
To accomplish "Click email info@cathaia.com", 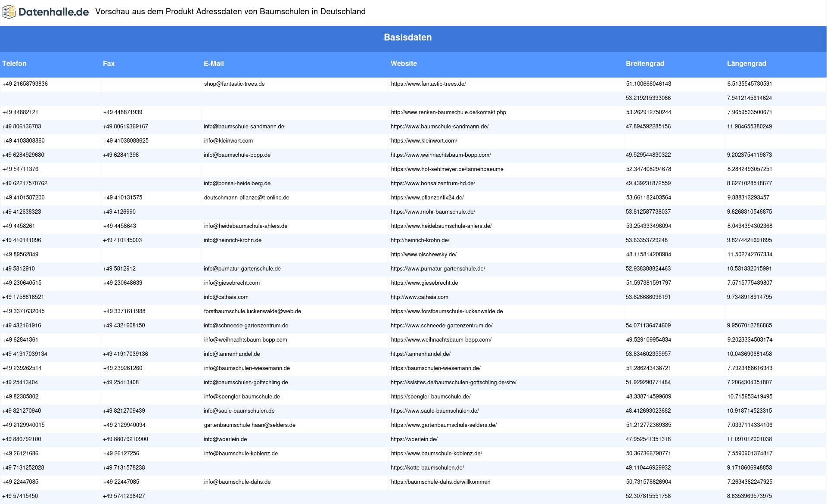I will pos(226,297).
